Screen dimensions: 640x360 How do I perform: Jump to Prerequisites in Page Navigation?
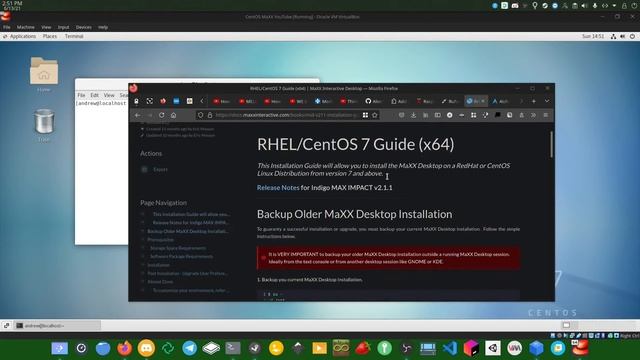(x=160, y=240)
